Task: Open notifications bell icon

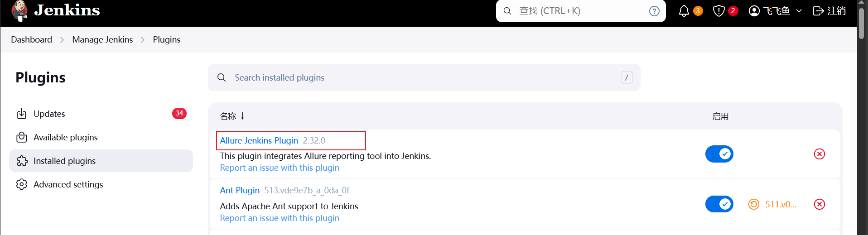Action: point(684,11)
